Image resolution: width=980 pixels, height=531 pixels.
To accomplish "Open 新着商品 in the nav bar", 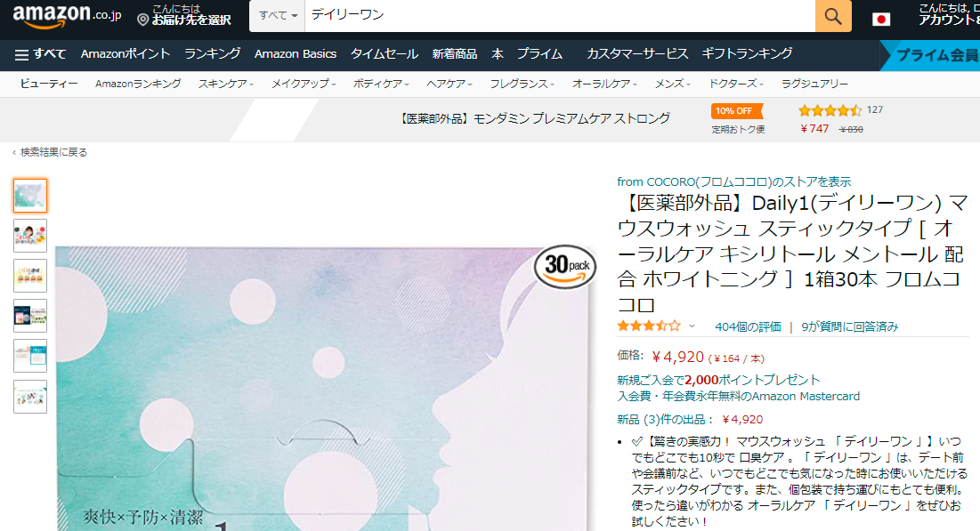I will [x=454, y=54].
